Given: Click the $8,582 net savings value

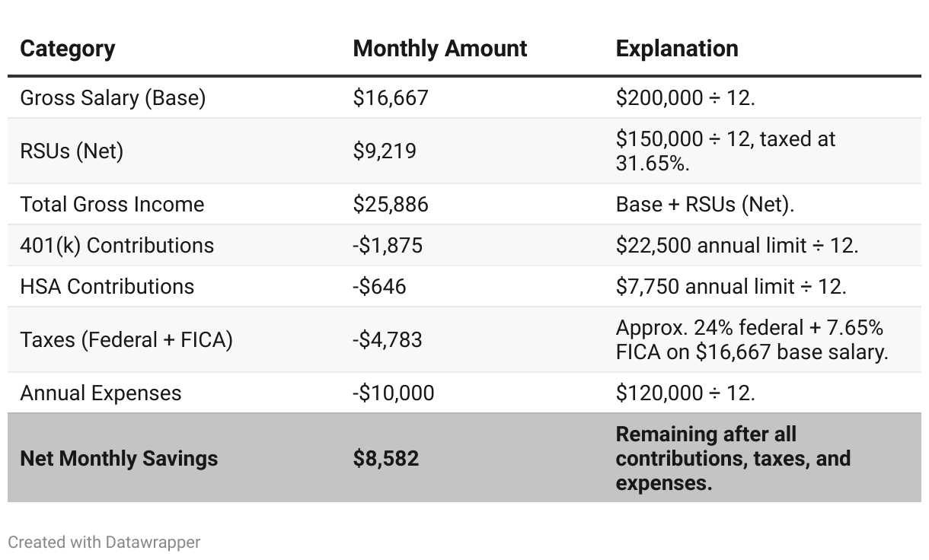Looking at the screenshot, I should click(x=386, y=459).
